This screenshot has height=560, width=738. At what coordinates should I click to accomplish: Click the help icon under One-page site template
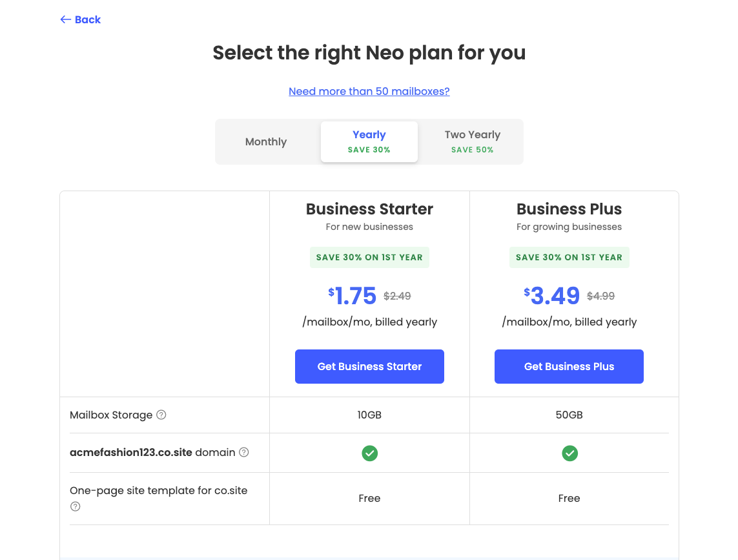click(x=75, y=506)
